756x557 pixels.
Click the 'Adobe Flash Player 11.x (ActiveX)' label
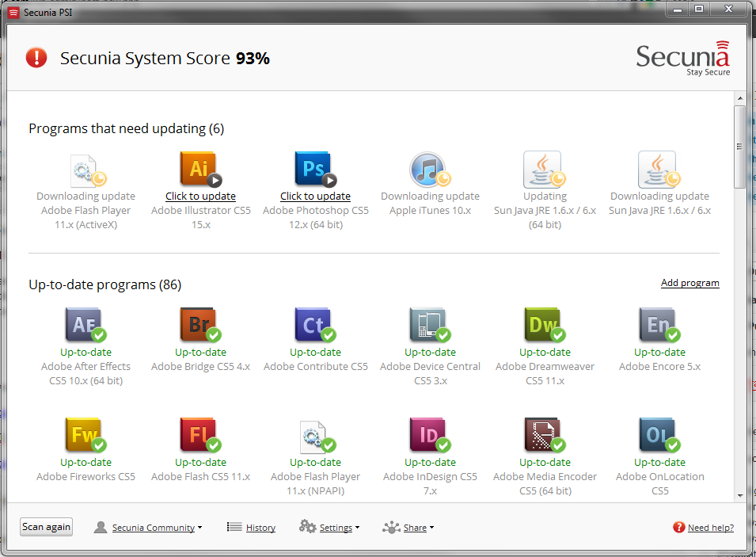85,217
